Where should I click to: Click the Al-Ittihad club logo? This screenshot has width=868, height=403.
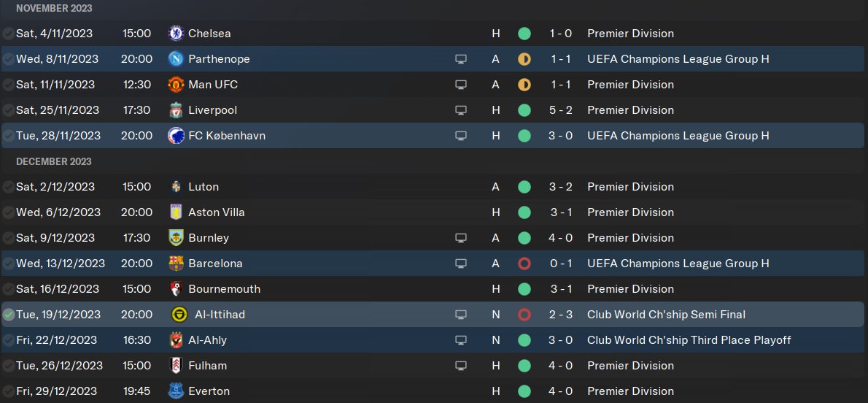coord(176,315)
